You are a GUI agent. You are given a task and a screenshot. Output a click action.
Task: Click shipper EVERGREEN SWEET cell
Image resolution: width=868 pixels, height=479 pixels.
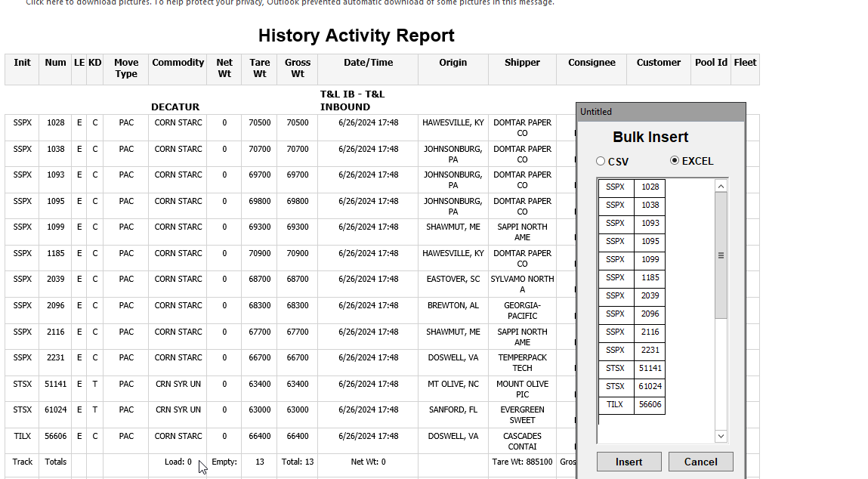click(x=522, y=415)
